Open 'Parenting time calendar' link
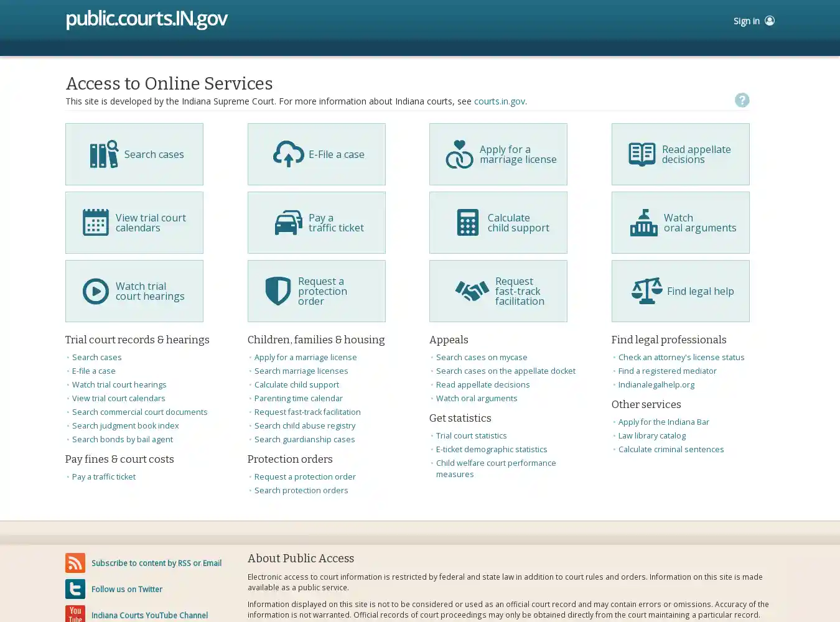Viewport: 840px width, 622px height. [x=298, y=398]
